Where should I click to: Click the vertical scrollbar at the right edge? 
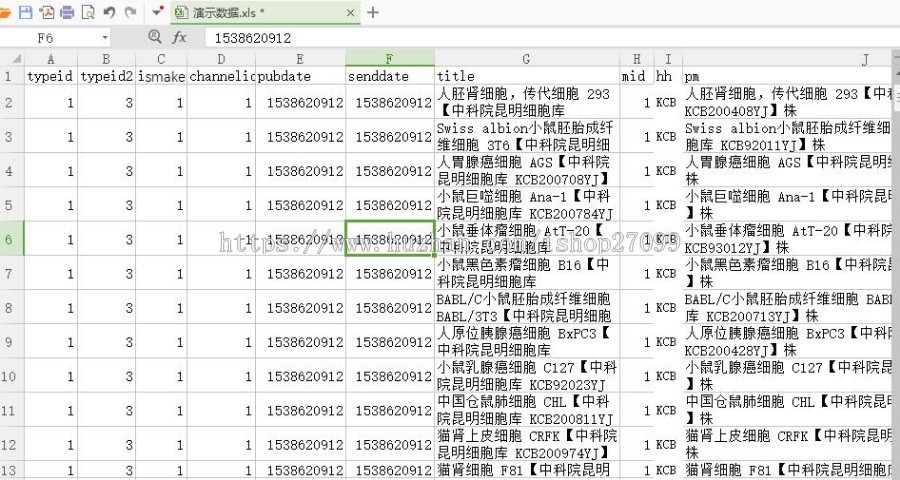pos(896,264)
